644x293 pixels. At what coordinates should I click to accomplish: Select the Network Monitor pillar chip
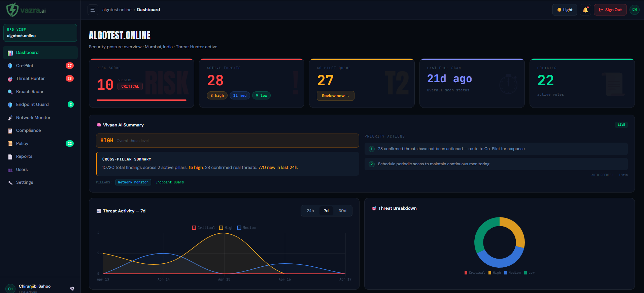133,182
